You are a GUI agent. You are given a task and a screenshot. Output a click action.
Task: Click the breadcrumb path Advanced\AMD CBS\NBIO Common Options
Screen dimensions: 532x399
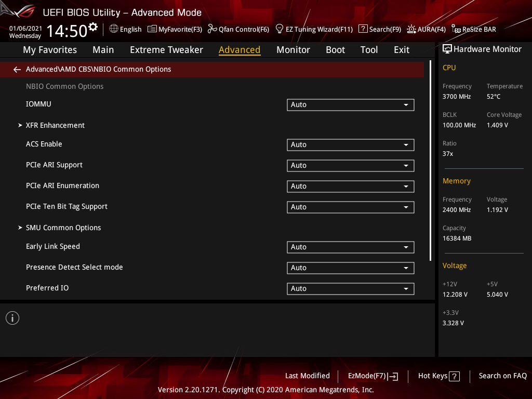(x=98, y=69)
